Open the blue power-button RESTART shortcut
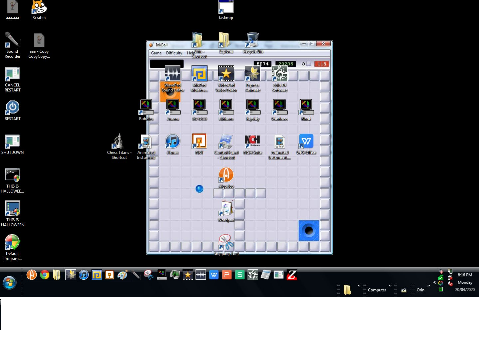 tap(12, 110)
